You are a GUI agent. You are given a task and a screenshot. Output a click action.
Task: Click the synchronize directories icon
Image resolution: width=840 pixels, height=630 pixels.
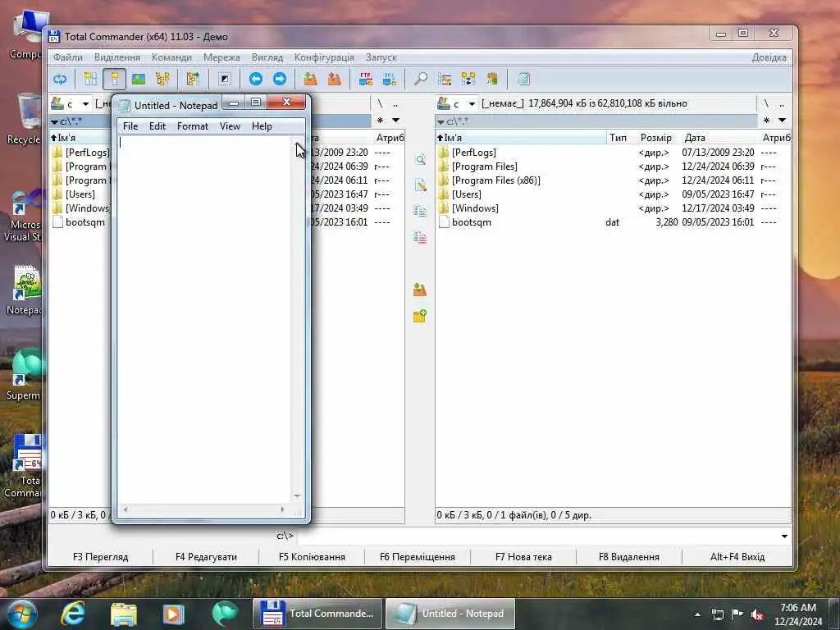(468, 80)
